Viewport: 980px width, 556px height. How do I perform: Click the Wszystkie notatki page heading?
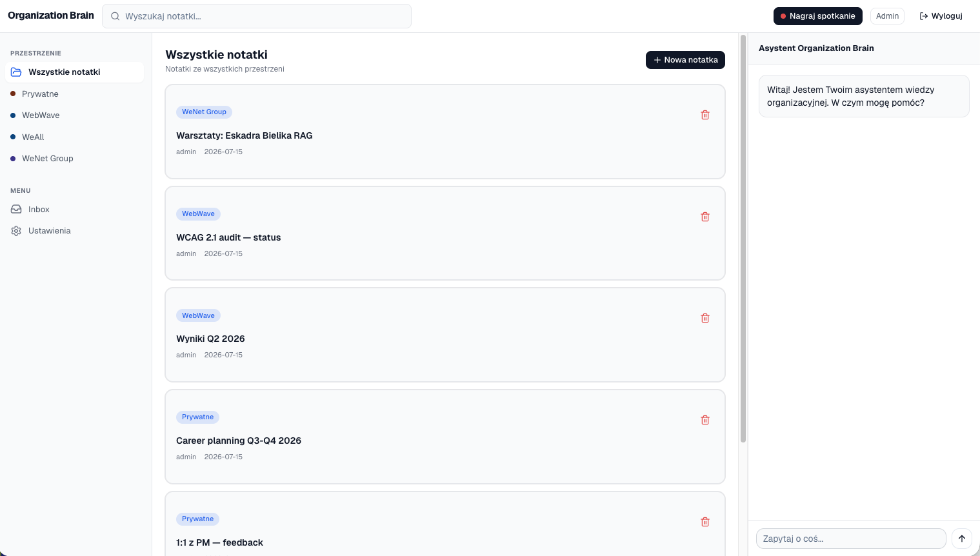point(216,55)
